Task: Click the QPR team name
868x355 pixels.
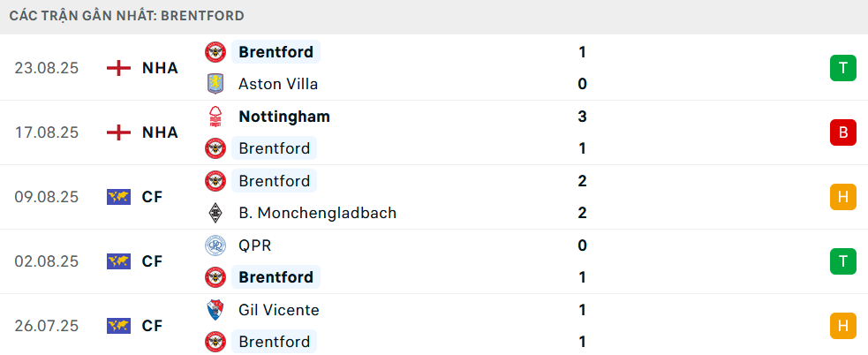Action: (255, 245)
